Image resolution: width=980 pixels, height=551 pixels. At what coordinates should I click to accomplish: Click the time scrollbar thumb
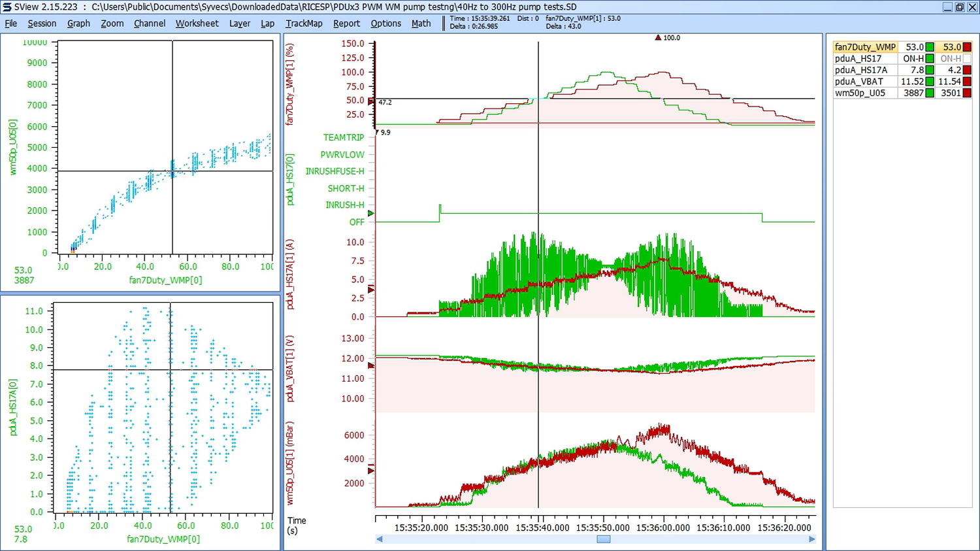pyautogui.click(x=604, y=539)
